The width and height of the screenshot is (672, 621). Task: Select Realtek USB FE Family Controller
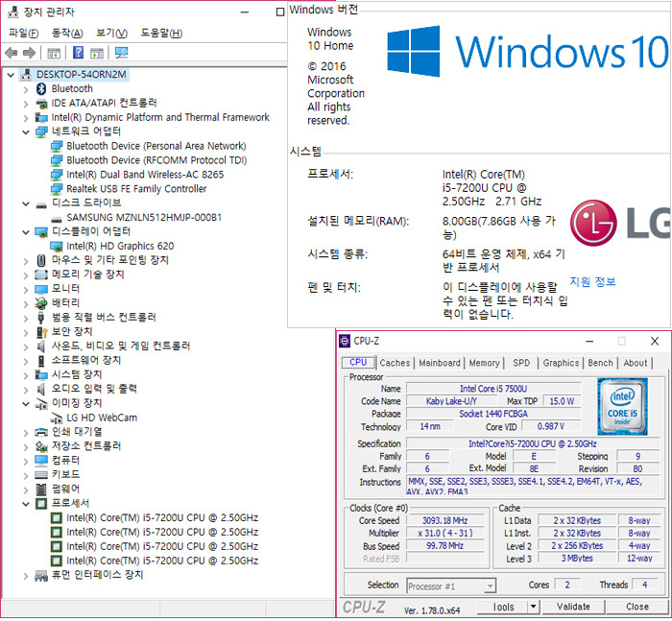click(x=136, y=189)
